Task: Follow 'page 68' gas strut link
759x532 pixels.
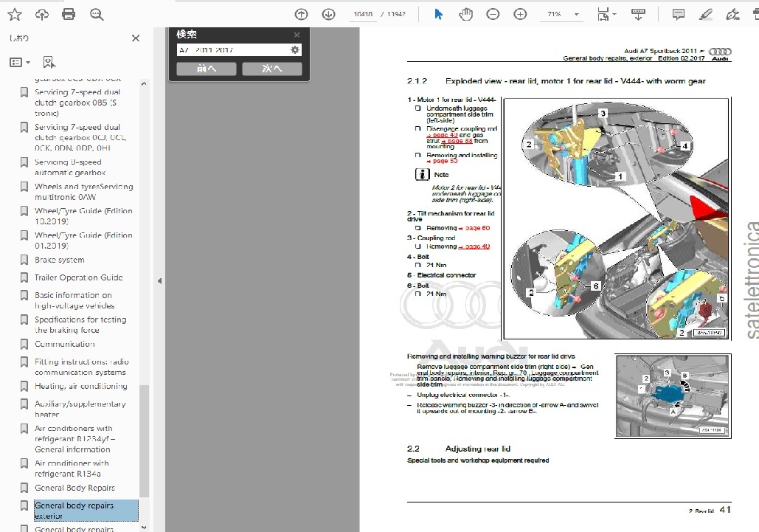Action: pos(457,141)
